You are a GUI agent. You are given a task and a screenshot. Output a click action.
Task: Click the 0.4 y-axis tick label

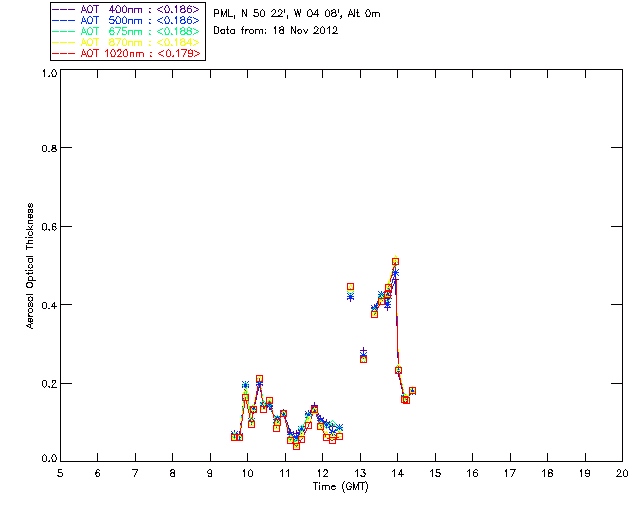click(49, 305)
